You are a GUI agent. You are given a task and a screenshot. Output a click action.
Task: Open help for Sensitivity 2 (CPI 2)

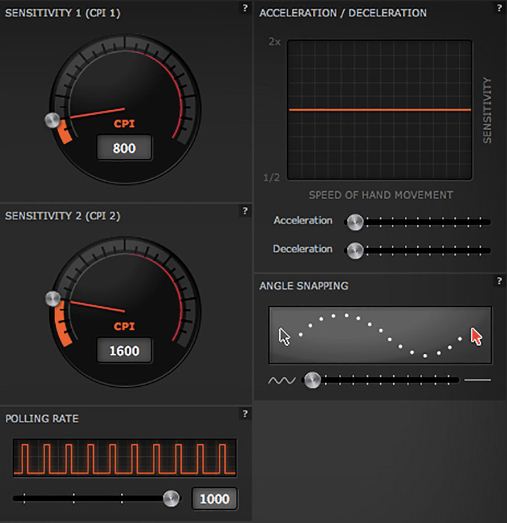point(245,211)
